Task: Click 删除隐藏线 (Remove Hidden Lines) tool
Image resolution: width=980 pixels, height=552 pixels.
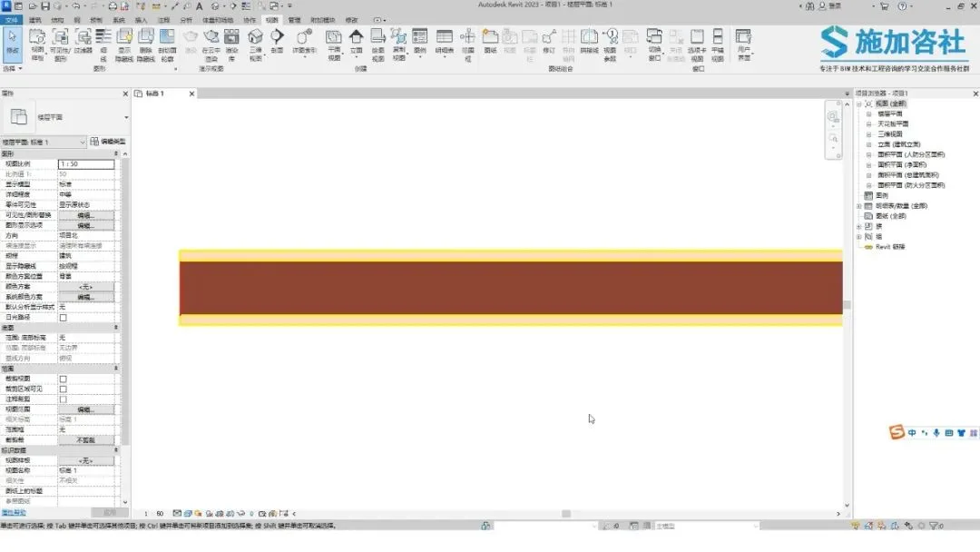Action: (145, 45)
